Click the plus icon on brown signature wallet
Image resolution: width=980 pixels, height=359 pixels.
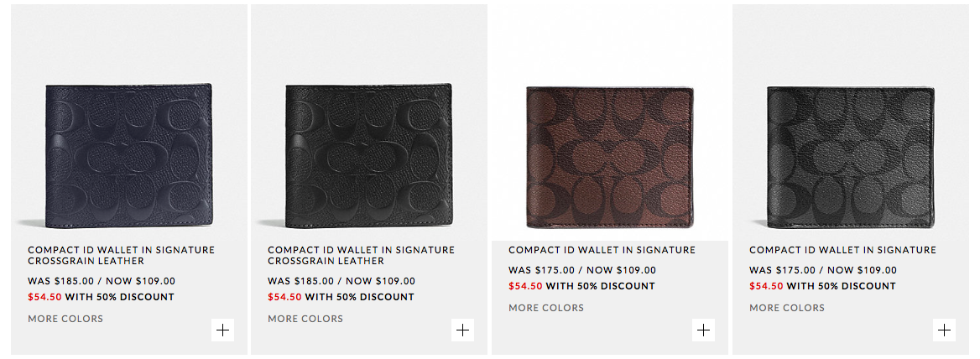703,330
